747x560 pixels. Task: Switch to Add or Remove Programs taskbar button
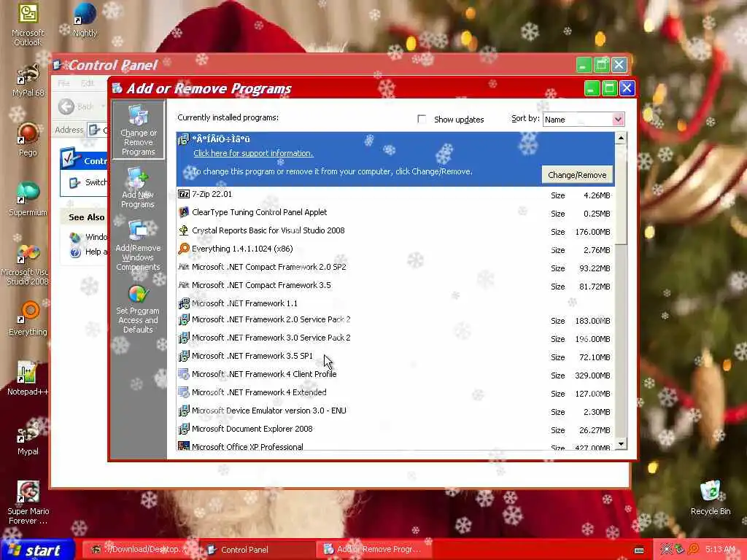coord(373,550)
